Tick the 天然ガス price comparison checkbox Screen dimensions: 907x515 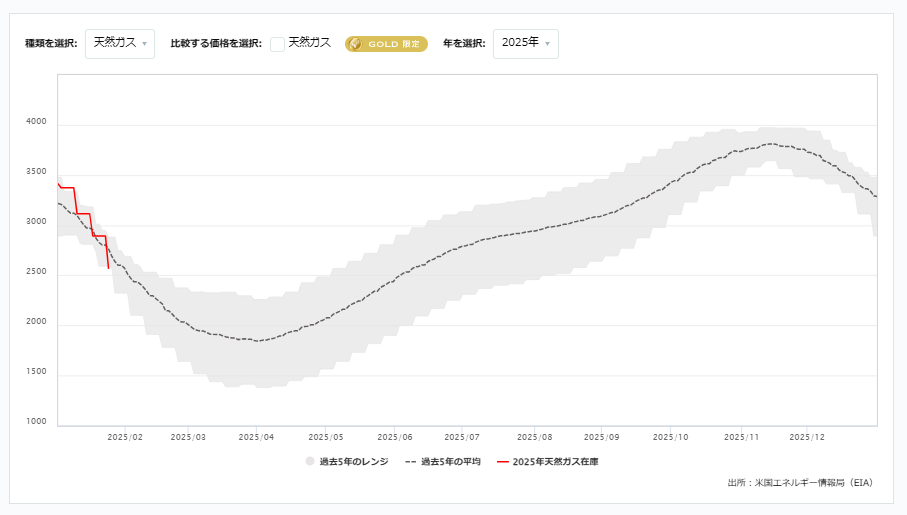click(278, 44)
